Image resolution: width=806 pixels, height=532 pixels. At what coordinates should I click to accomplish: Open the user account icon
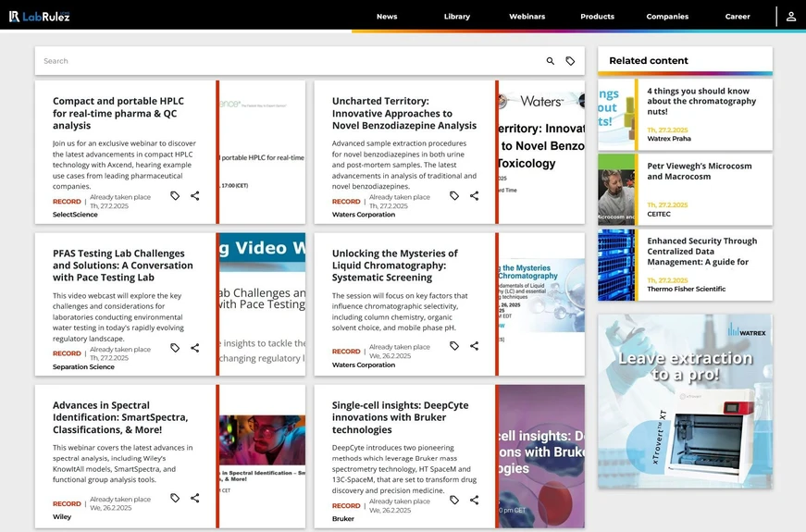tap(791, 17)
